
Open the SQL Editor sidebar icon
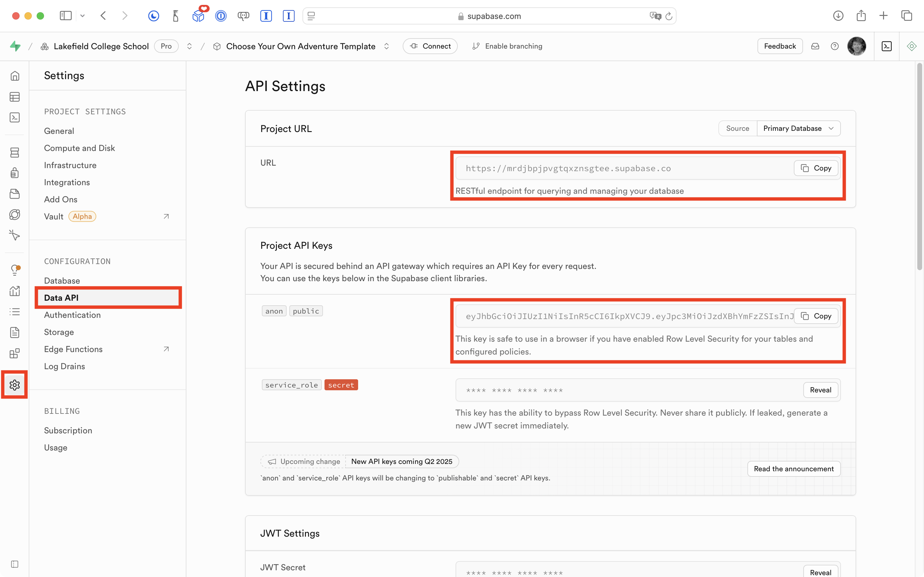click(14, 118)
